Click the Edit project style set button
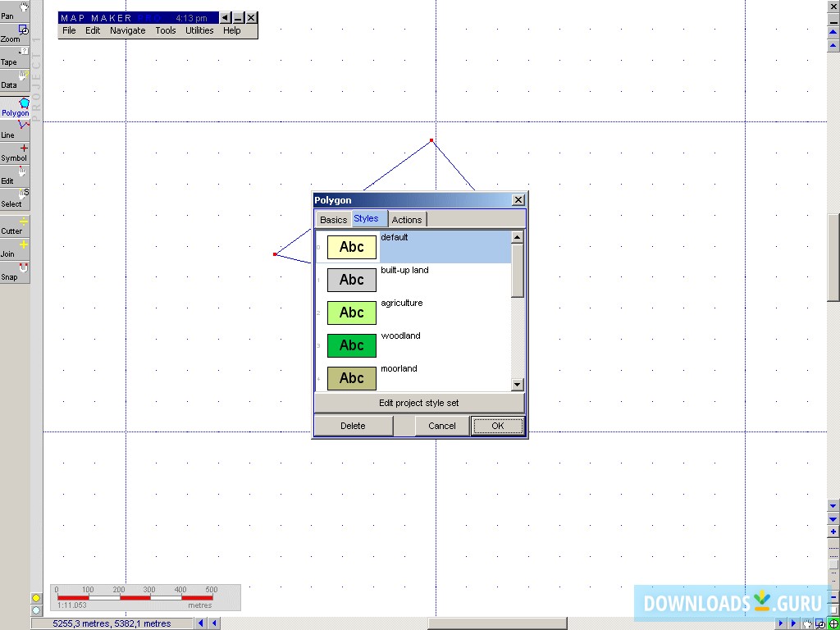This screenshot has height=630, width=840. click(x=418, y=403)
